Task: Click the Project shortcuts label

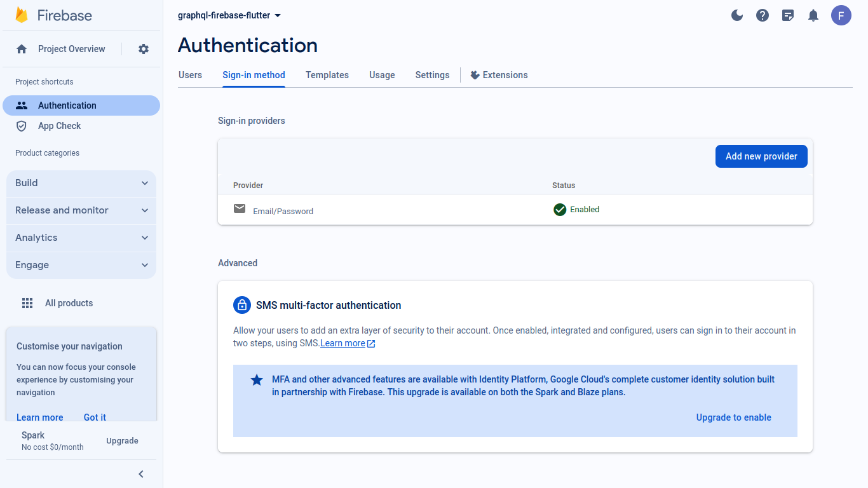Action: pos(44,82)
